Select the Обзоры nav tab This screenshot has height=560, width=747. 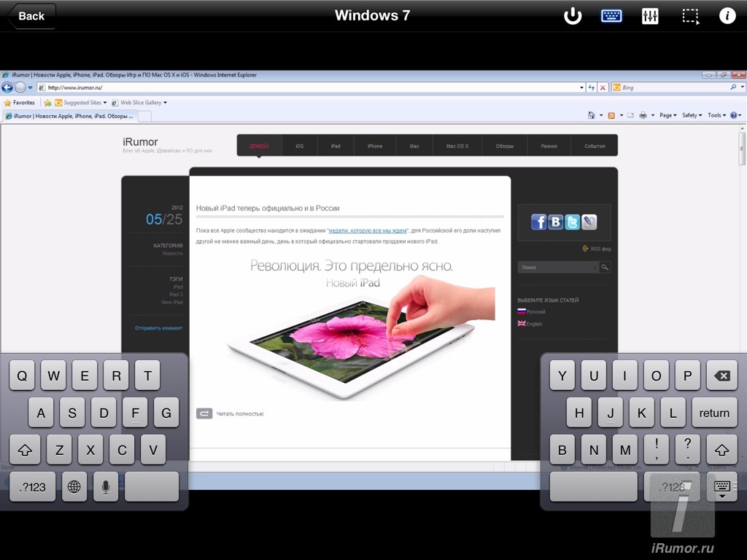tap(505, 146)
